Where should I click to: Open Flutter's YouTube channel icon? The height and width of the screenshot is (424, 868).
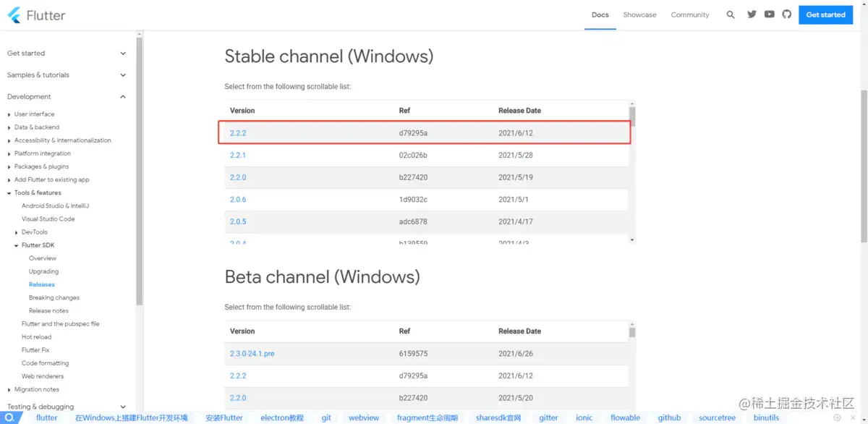(770, 14)
